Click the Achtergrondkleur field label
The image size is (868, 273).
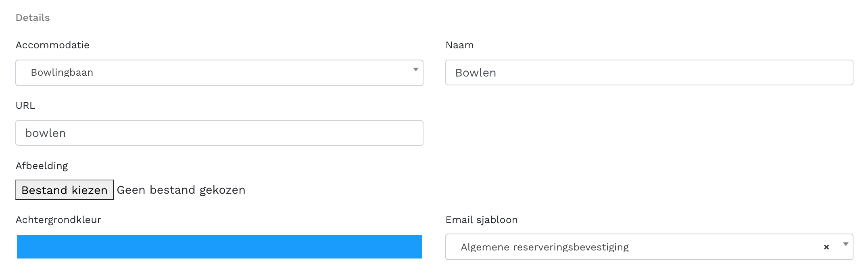point(58,219)
